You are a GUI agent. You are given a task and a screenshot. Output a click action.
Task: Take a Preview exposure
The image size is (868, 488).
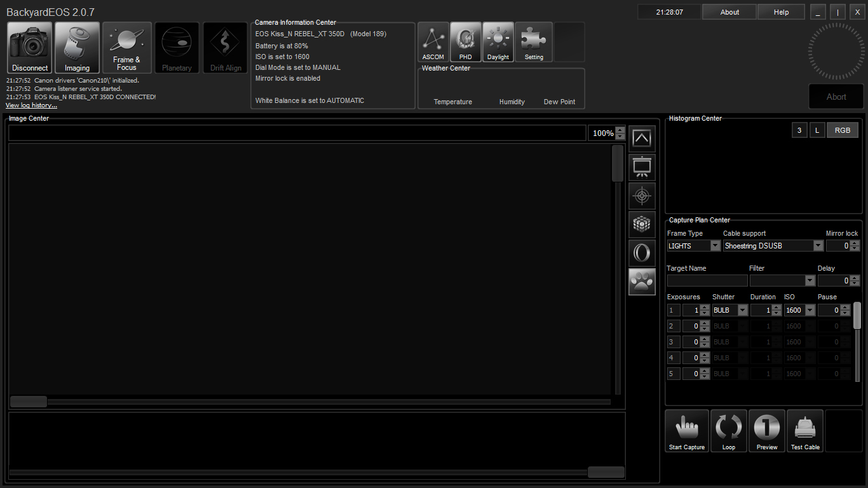(767, 431)
